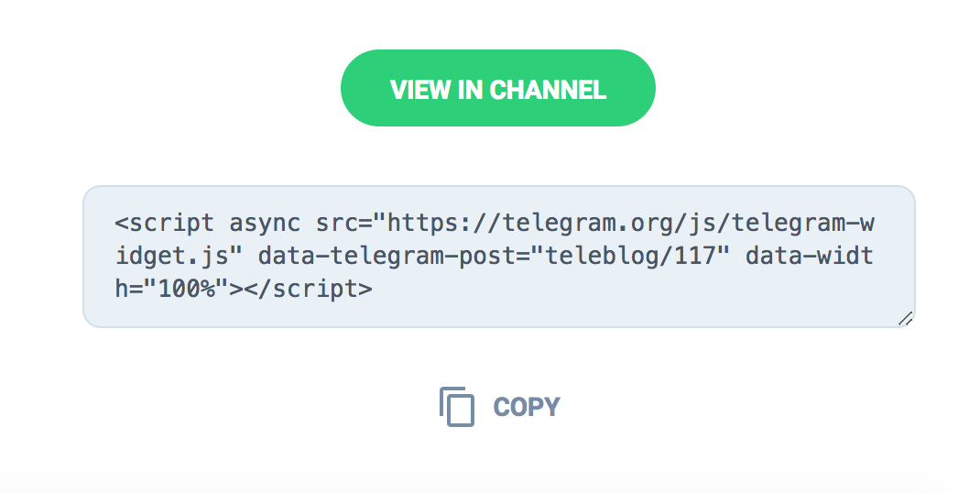This screenshot has height=493, width=980.
Task: Click the text area resize handle
Action: click(906, 319)
